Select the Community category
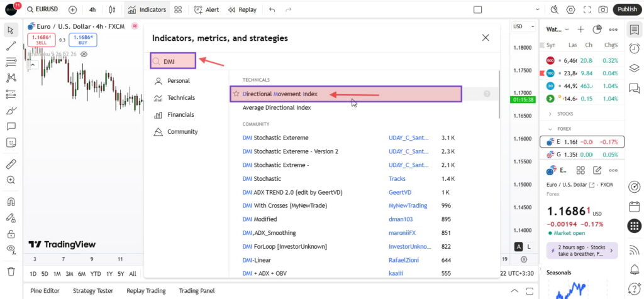The width and height of the screenshot is (644, 299). (x=176, y=132)
